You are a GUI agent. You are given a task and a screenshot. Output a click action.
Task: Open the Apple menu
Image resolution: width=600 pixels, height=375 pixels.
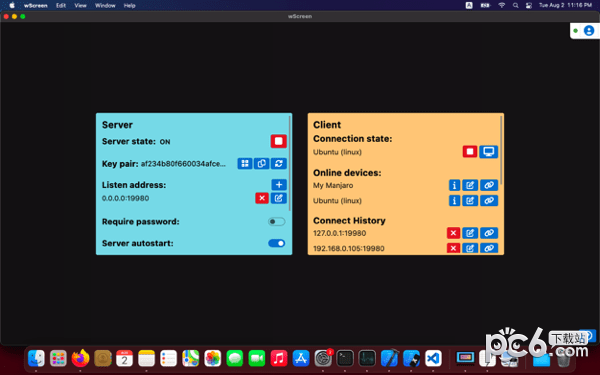pyautogui.click(x=12, y=5)
